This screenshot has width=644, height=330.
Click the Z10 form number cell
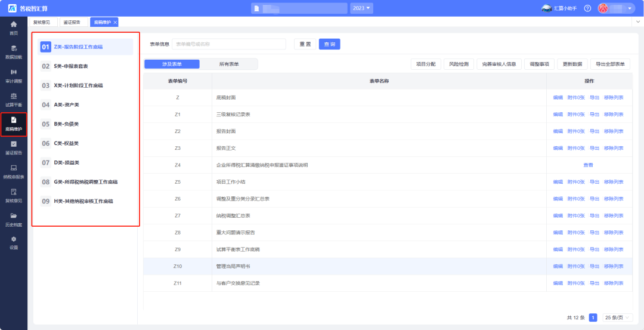(x=178, y=266)
